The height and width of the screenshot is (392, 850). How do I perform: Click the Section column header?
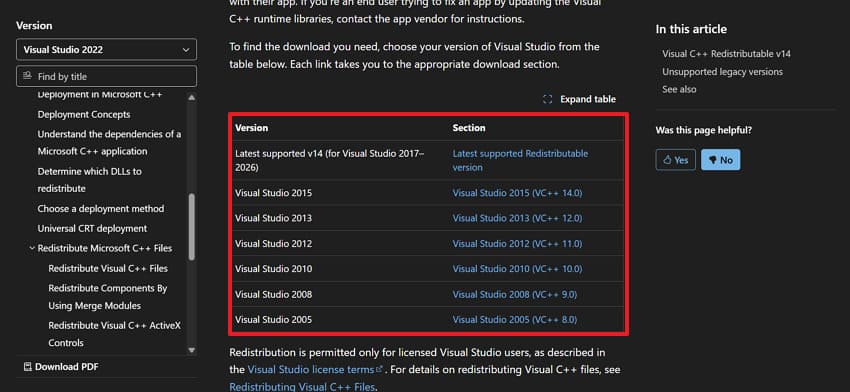469,128
